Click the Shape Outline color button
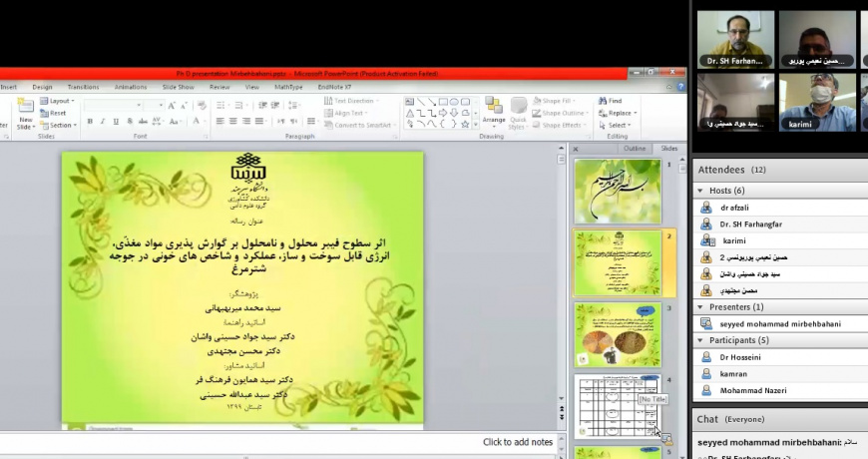Viewport: 868px width, 459px height. coord(561,113)
